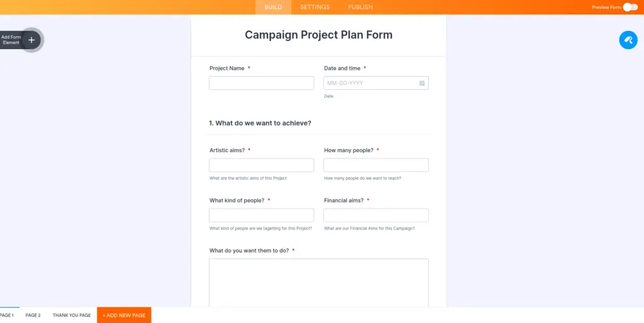Open the PUBLISH tab
The height and width of the screenshot is (323, 644).
[360, 7]
